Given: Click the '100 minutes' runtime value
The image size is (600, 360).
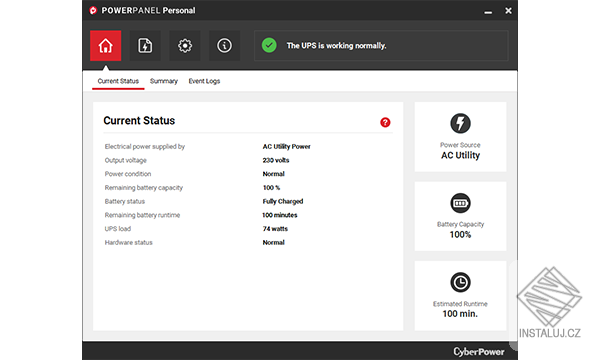Looking at the screenshot, I should (280, 215).
